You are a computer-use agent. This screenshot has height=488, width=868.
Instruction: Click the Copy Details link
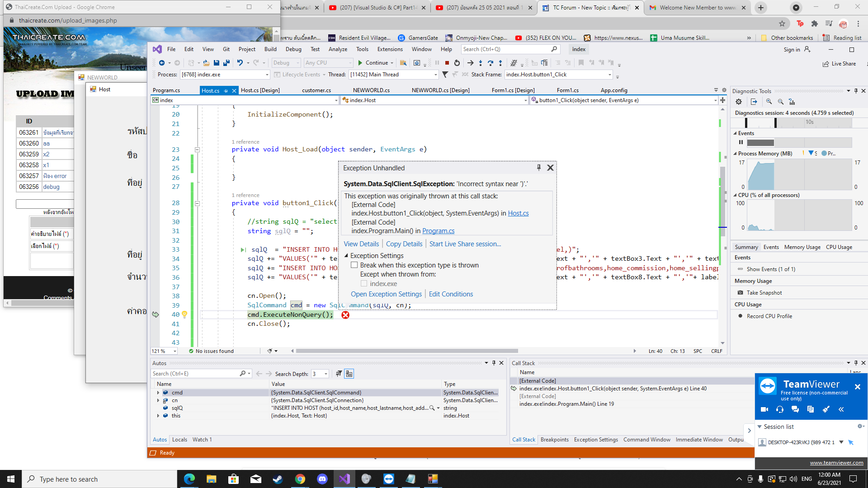pos(404,244)
